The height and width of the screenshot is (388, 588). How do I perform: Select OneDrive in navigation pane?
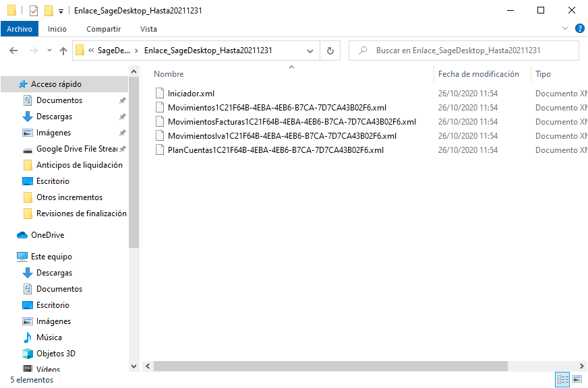click(x=48, y=235)
